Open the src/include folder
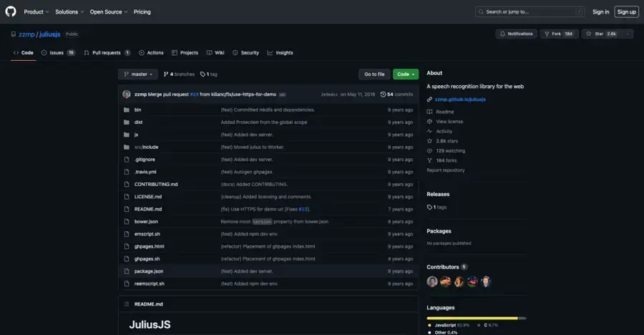 (x=146, y=147)
